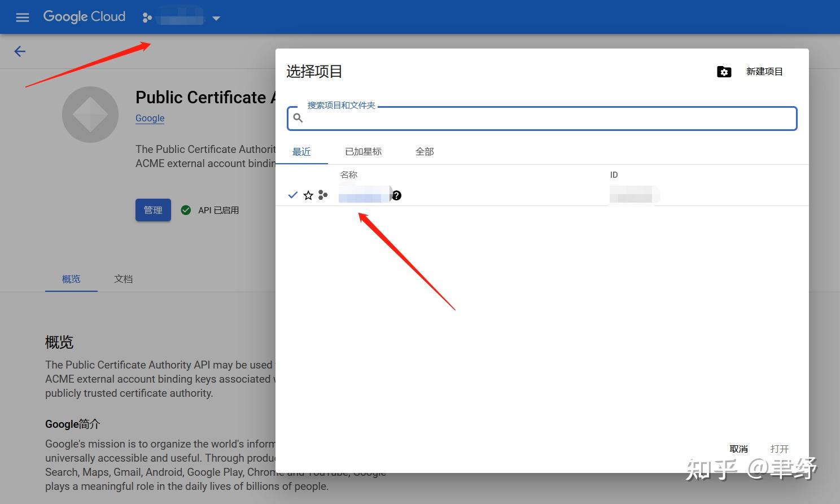
Task: Click the 概览 section heading
Action: [x=59, y=342]
